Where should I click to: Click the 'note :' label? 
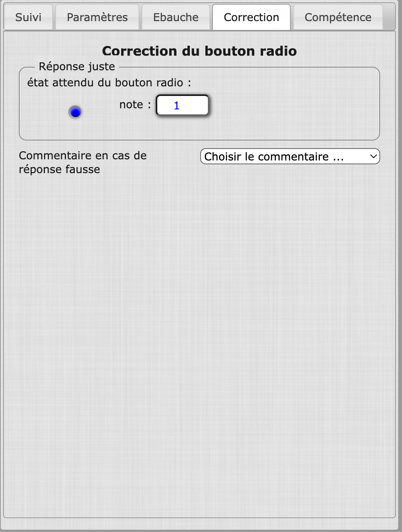tap(135, 104)
